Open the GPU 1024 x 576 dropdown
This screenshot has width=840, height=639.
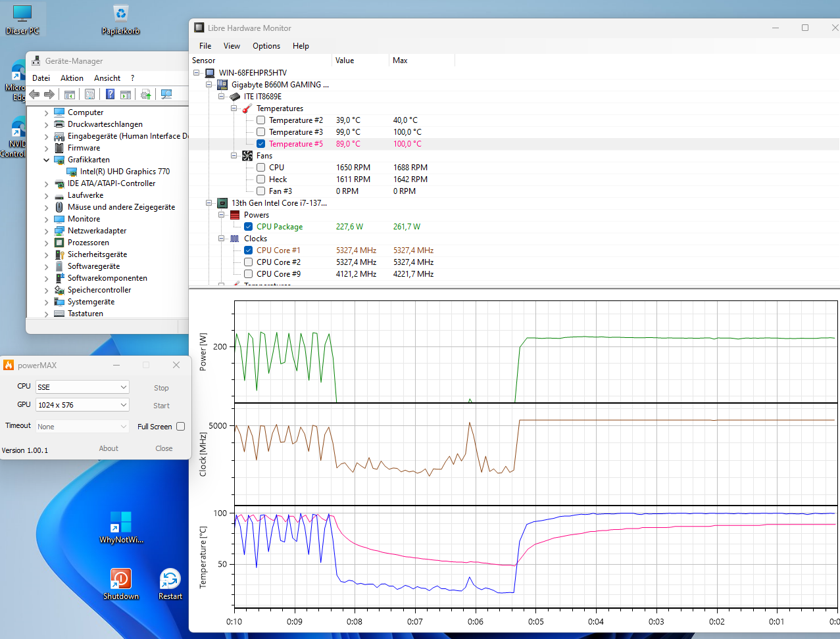tap(82, 405)
